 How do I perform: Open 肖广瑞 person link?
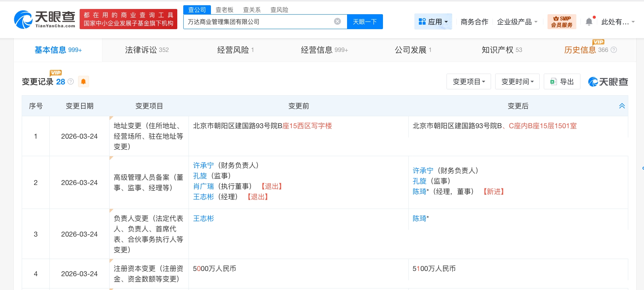click(203, 186)
